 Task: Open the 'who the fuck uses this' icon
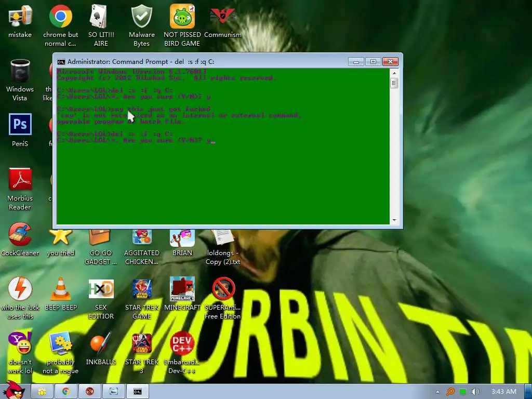pyautogui.click(x=20, y=298)
